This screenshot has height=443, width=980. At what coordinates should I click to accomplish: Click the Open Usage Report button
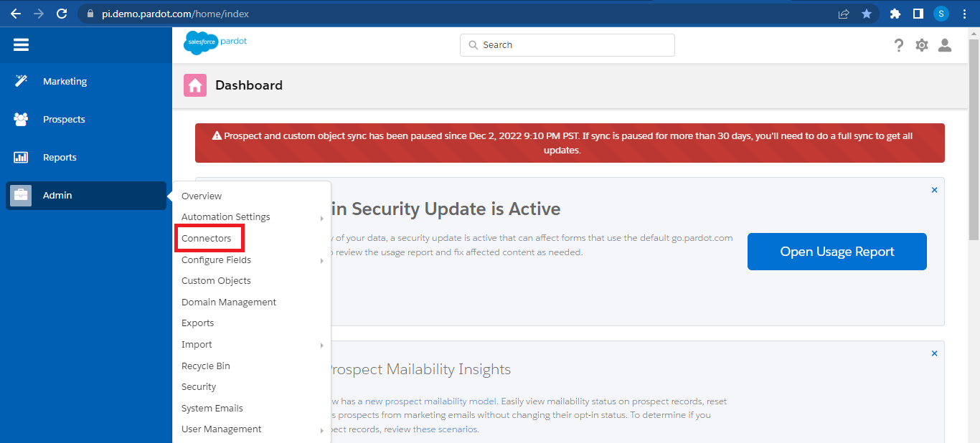pyautogui.click(x=837, y=252)
